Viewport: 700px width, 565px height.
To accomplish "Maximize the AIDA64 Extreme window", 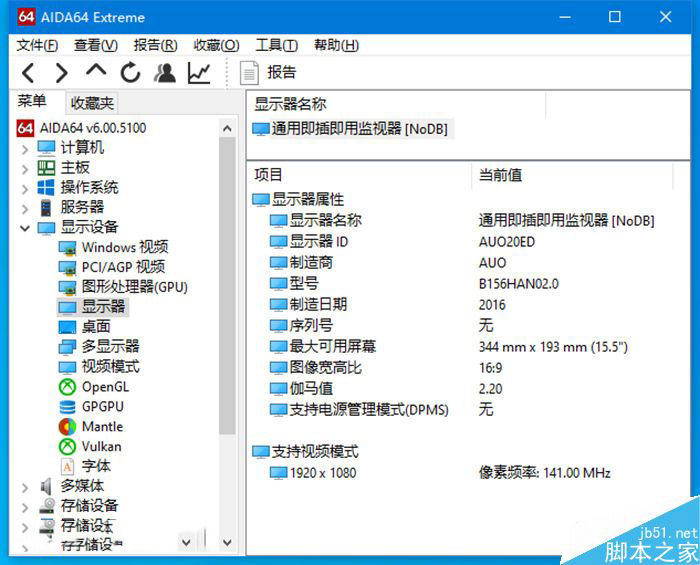I will coord(615,17).
